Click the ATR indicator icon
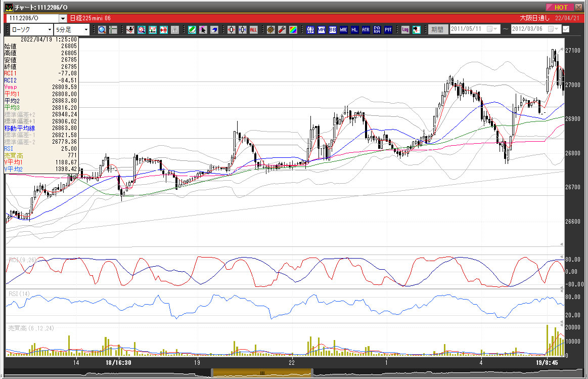This screenshot has height=379, width=588. click(x=366, y=30)
